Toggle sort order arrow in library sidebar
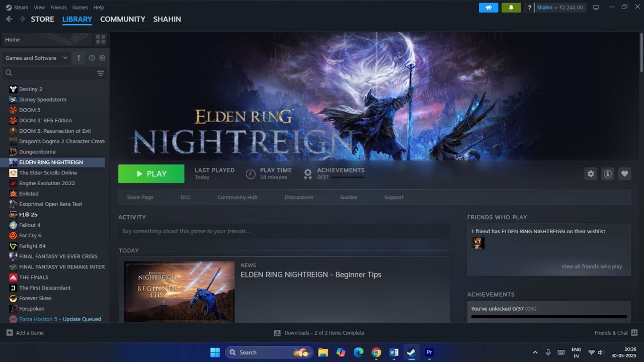Image resolution: width=644 pixels, height=362 pixels. (x=78, y=58)
